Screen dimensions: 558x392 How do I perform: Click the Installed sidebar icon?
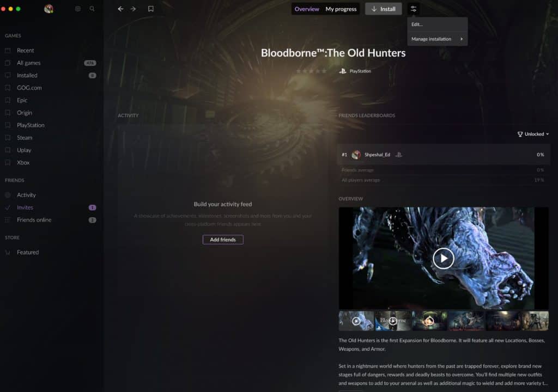[x=8, y=76]
